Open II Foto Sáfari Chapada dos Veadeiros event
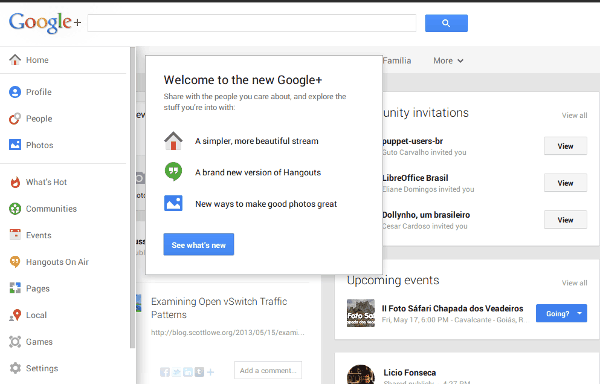The width and height of the screenshot is (600, 384). coord(452,308)
